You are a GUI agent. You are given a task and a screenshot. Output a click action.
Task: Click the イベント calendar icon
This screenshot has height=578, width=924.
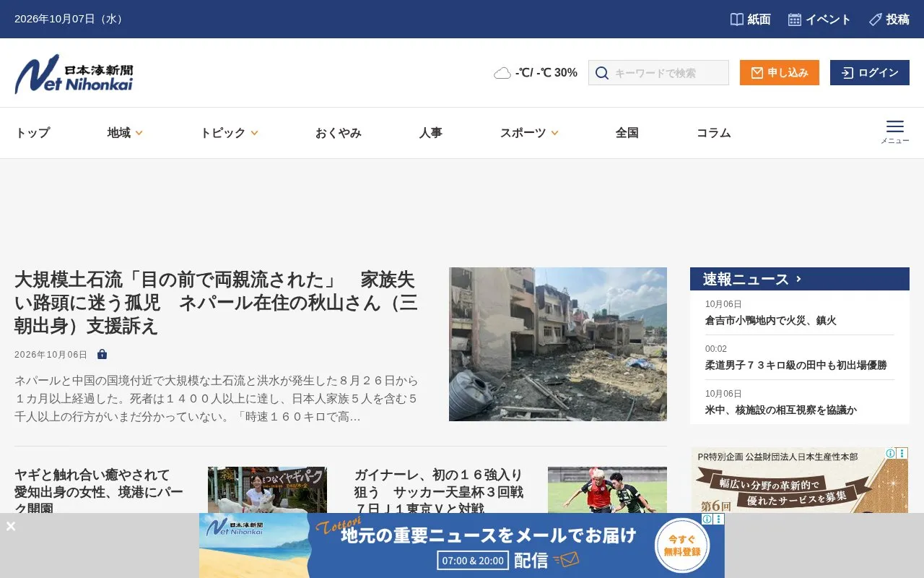tap(795, 20)
